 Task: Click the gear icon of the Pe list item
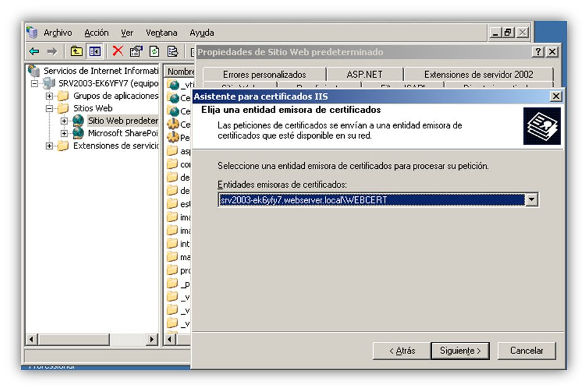(173, 137)
